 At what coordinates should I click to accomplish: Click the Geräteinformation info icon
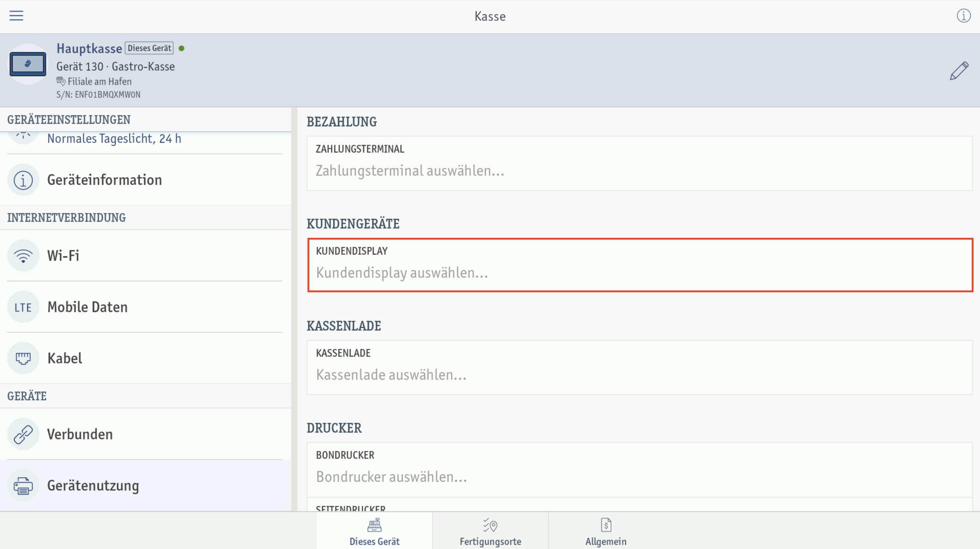23,180
